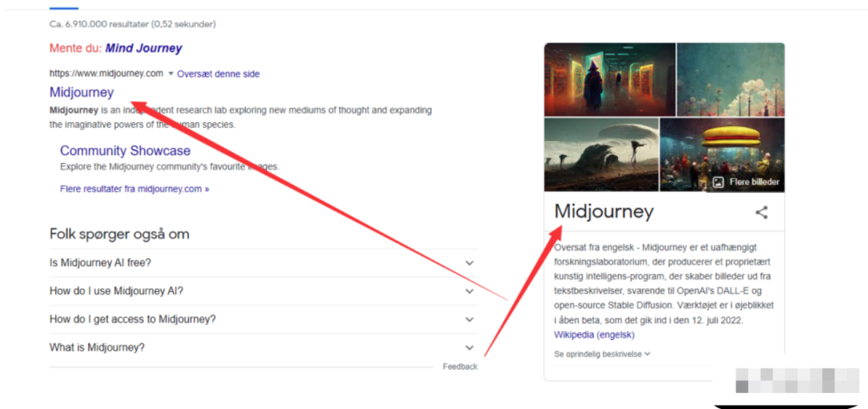868x409 pixels.
Task: Open the Wikipedia (engelsk) link
Action: [x=594, y=335]
